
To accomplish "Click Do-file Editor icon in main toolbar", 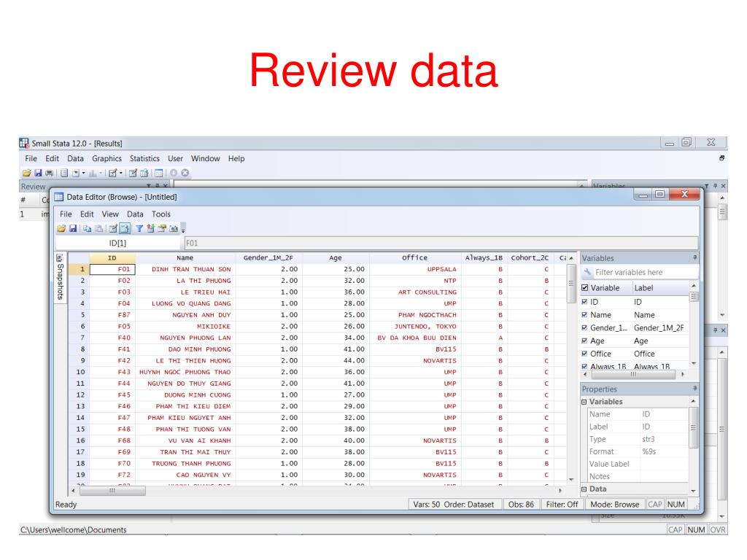I will click(x=112, y=173).
